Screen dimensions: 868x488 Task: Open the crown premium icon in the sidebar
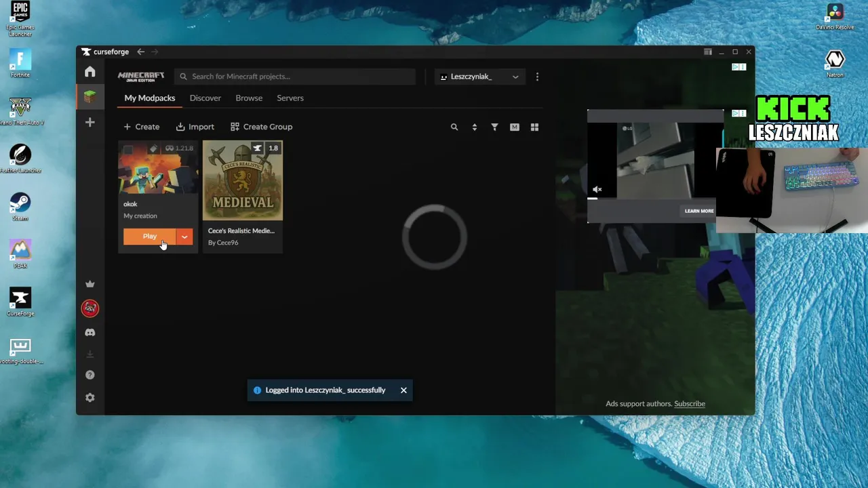point(90,284)
